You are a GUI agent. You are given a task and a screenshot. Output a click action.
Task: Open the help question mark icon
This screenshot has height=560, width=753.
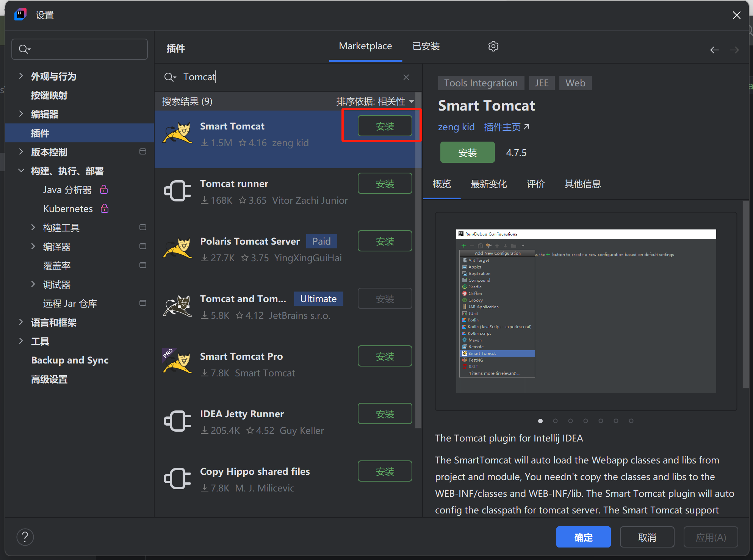click(x=25, y=537)
